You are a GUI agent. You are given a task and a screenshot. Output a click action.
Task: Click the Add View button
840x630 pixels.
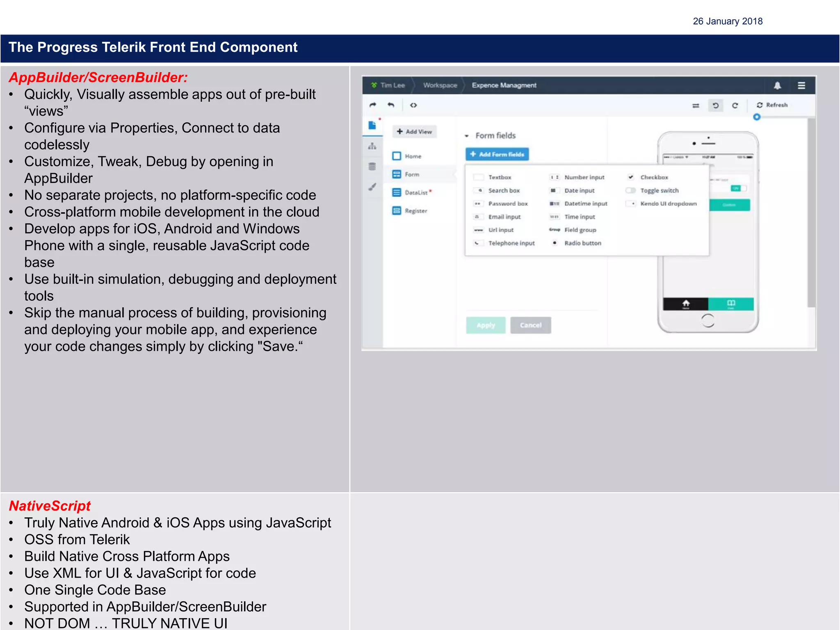(414, 132)
